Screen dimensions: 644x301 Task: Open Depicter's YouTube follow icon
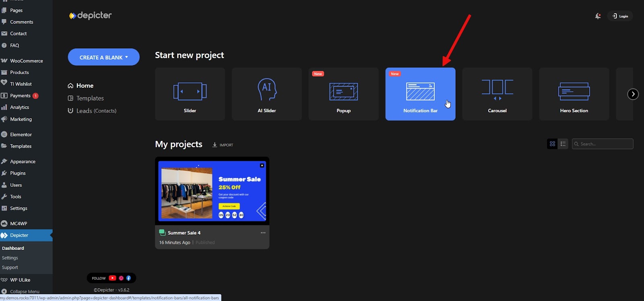(x=112, y=278)
